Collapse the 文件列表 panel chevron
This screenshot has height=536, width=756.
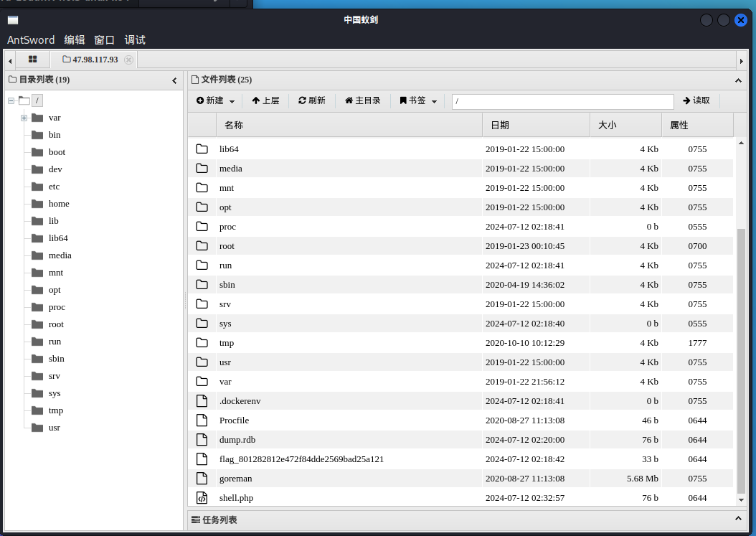pos(738,80)
